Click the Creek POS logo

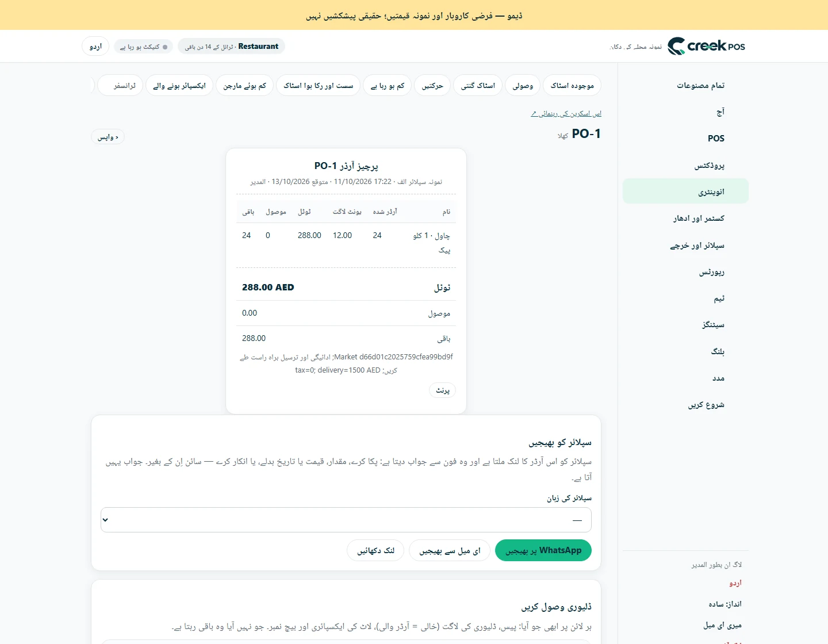pos(707,46)
